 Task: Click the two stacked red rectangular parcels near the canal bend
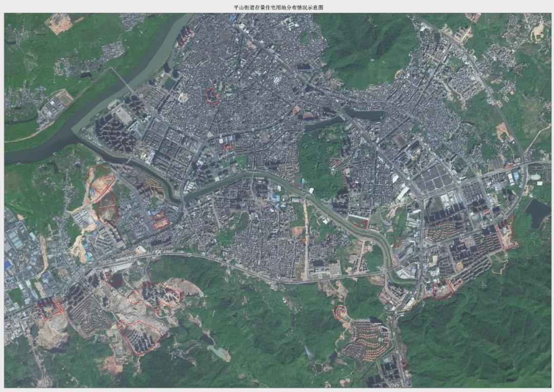click(x=160, y=220)
